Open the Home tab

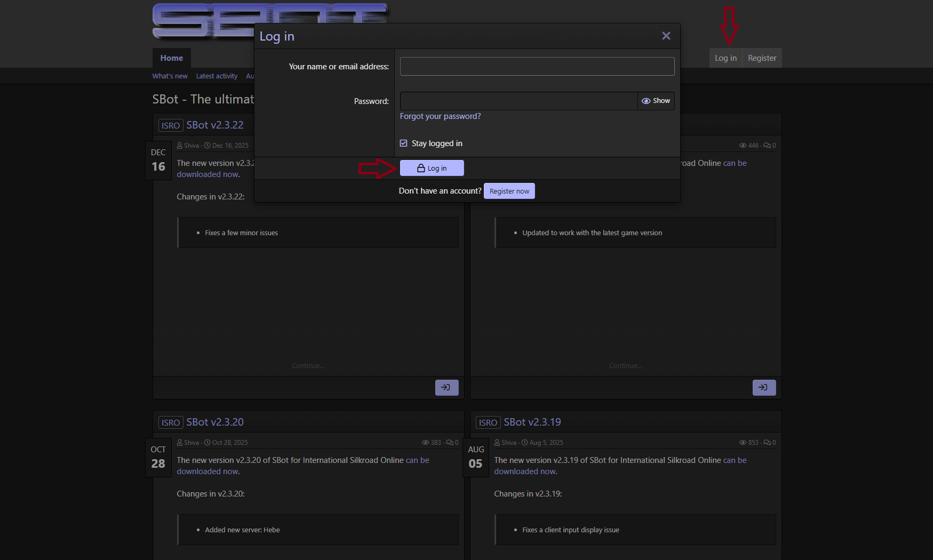(171, 58)
